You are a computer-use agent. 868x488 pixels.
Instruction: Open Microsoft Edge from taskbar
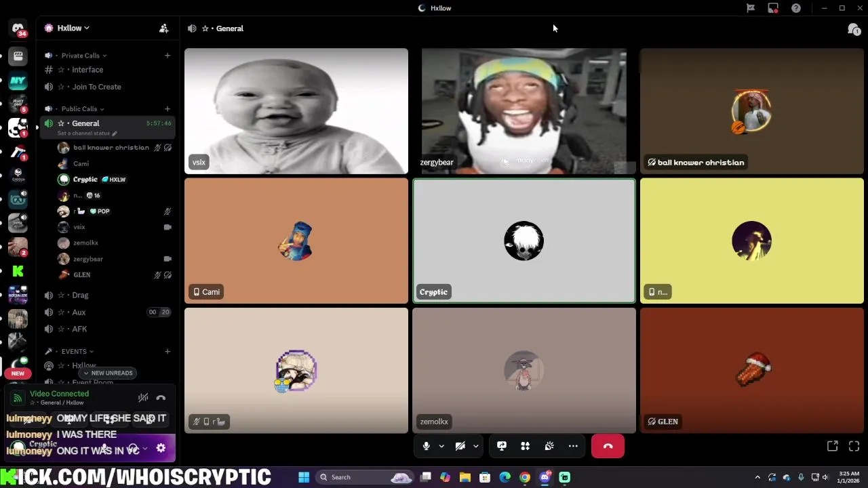tap(505, 477)
